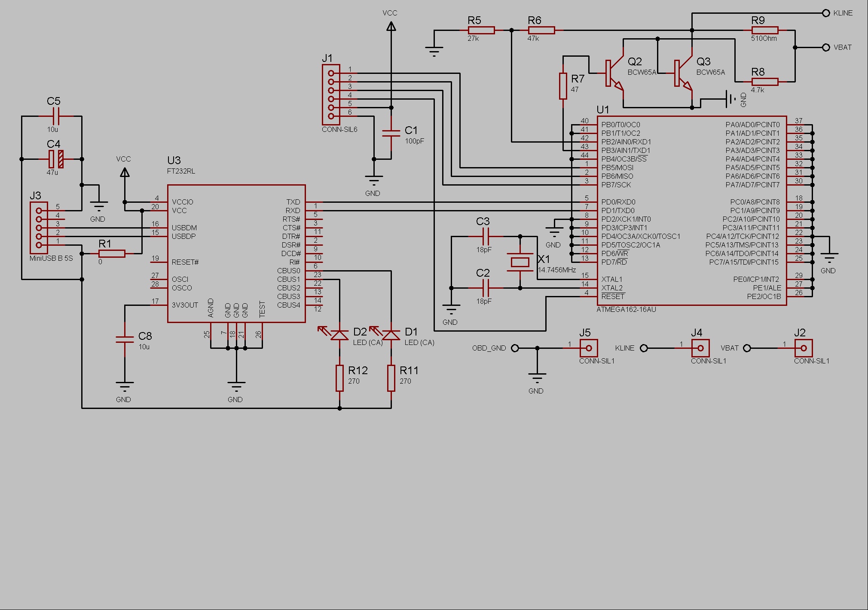Select the U1 ATMEGA162-16AU chip body

click(x=692, y=210)
